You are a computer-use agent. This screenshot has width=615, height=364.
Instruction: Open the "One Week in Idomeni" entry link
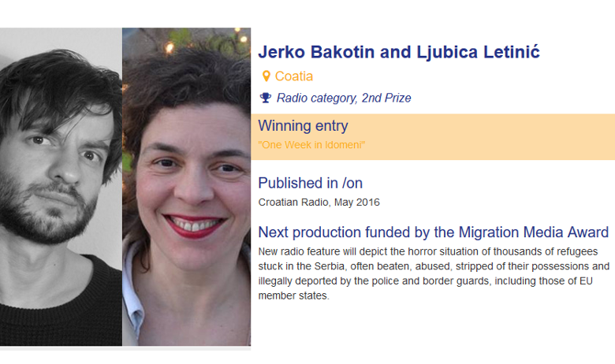(x=311, y=145)
